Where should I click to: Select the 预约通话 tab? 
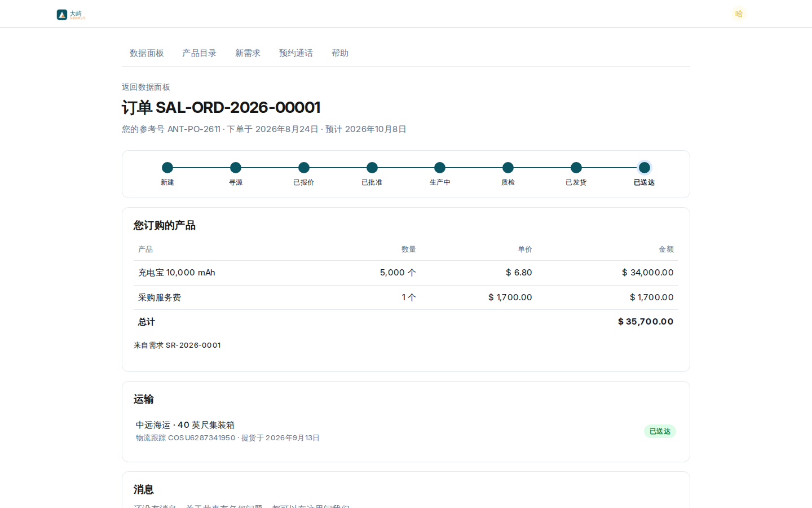(x=296, y=53)
